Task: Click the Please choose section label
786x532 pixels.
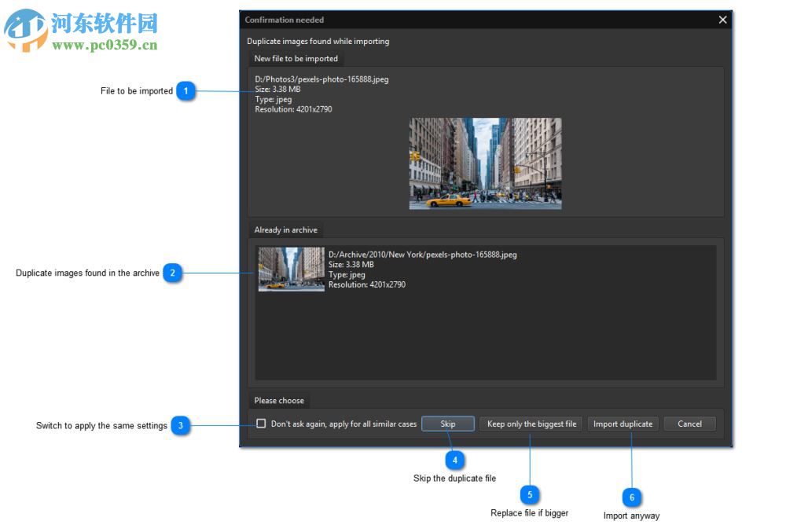Action: (x=279, y=400)
